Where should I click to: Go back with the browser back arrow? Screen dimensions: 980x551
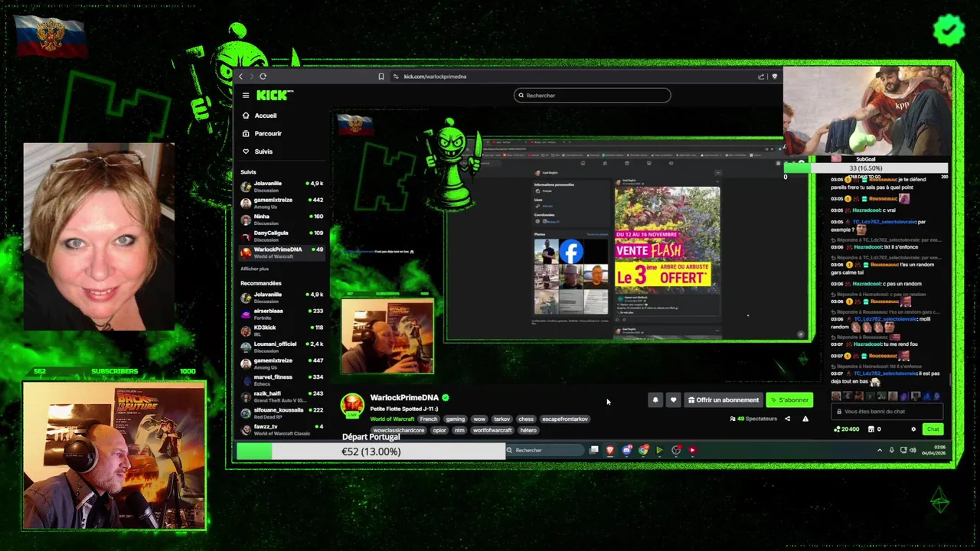240,77
